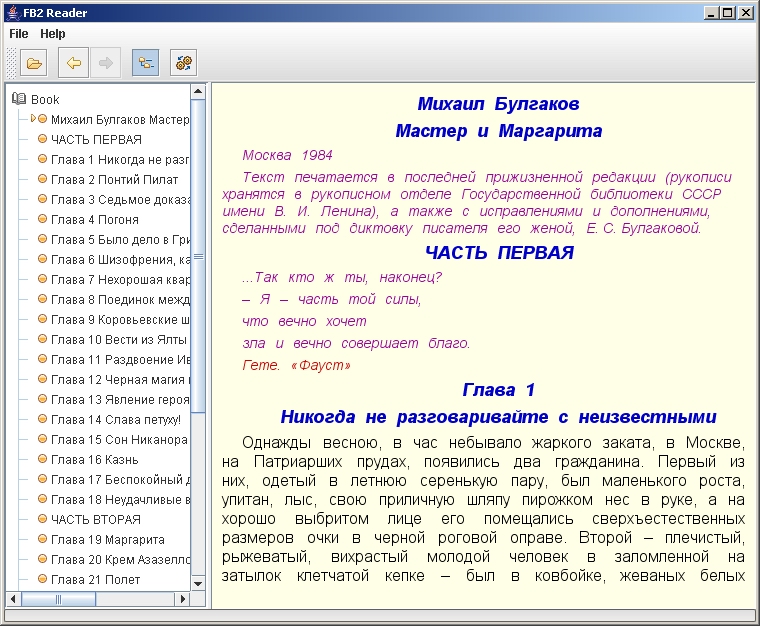Click the title Михаил Булгаков in text
The height and width of the screenshot is (626, 760).
click(x=498, y=104)
